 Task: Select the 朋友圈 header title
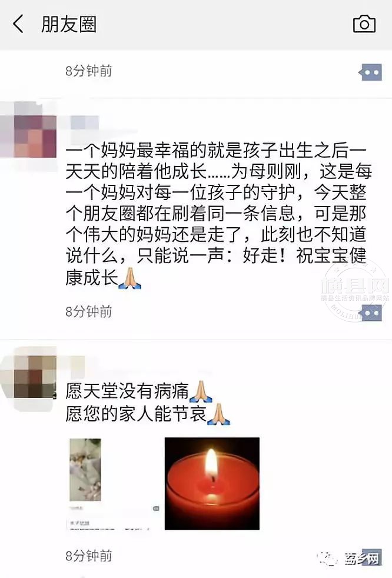(69, 24)
